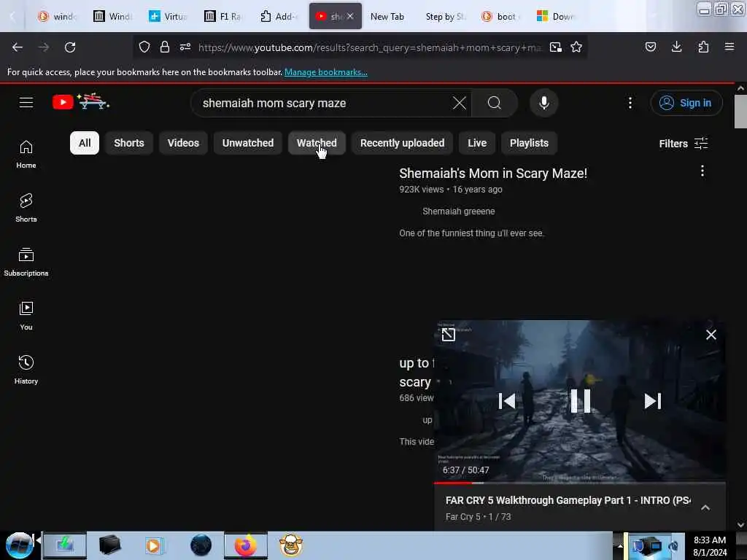
Task: Switch to the New Tab browser tab
Action: coord(387,16)
